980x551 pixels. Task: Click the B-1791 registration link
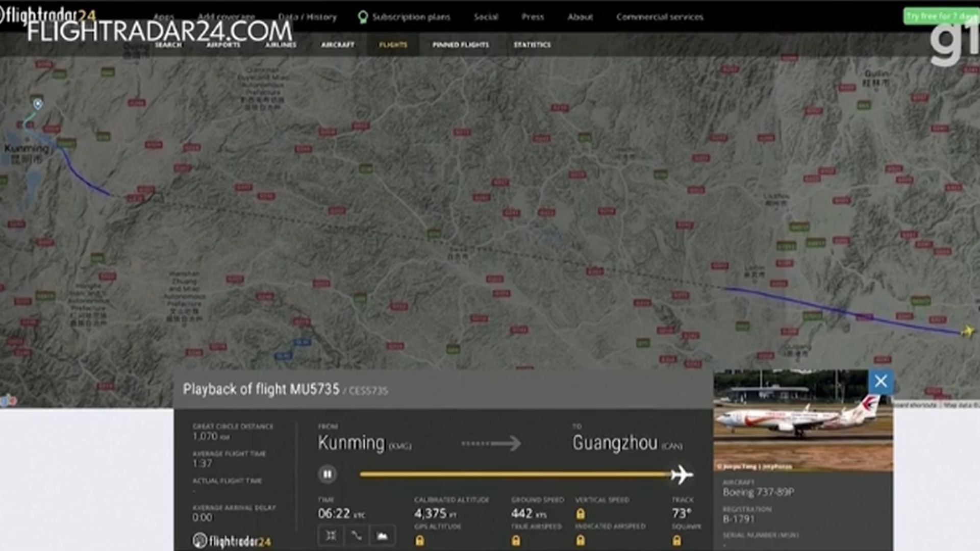tap(738, 519)
